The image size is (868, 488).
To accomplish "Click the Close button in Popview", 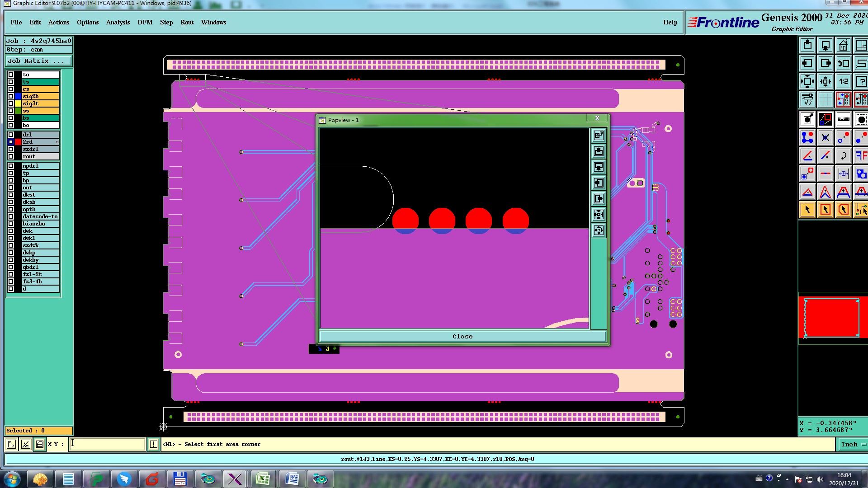I will click(x=462, y=336).
